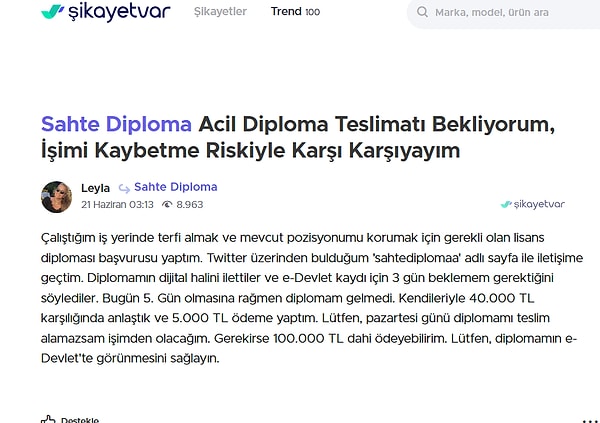Click the Destekle button label
Image resolution: width=600 pixels, height=423 pixels.
pos(80,420)
